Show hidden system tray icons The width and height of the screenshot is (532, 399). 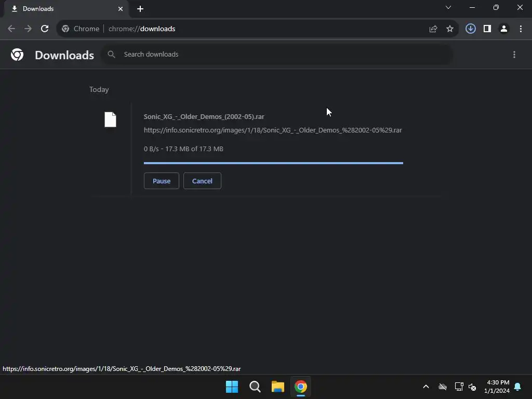pyautogui.click(x=426, y=387)
